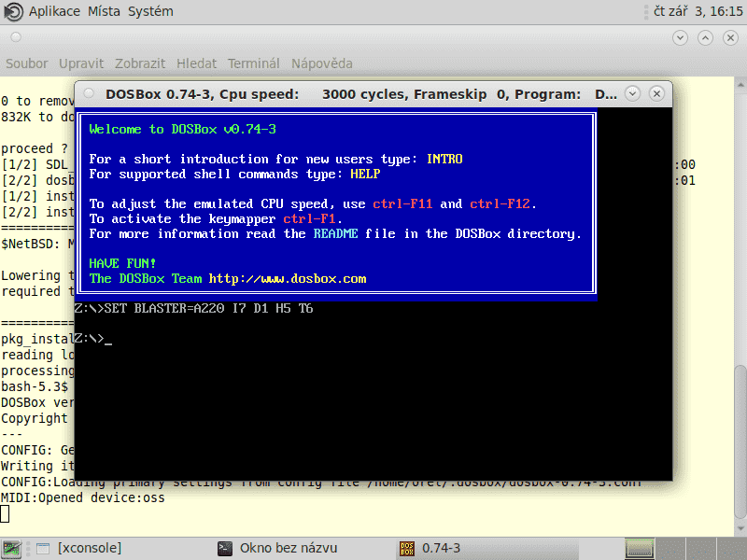Open the Aplikace menu in top panel
The width and height of the screenshot is (747, 560).
[x=54, y=11]
